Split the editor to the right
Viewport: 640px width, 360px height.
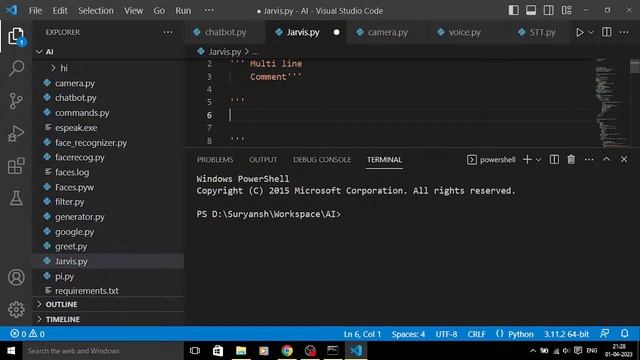(x=607, y=32)
